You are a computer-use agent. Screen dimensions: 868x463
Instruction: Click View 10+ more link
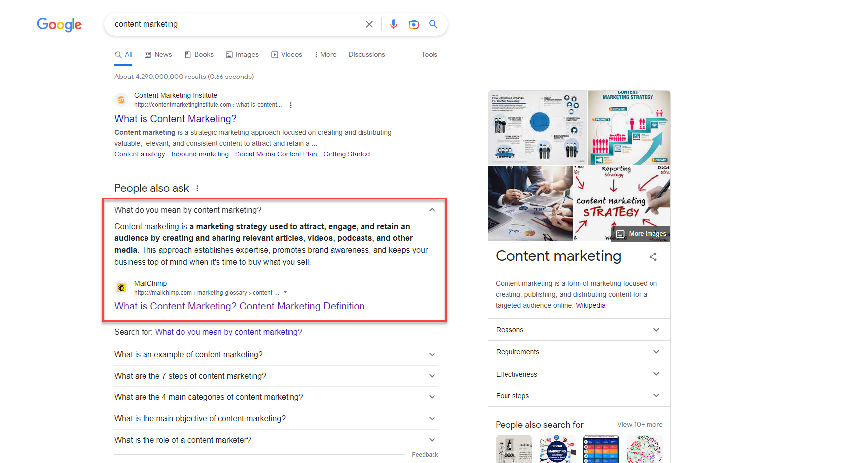[640, 425]
